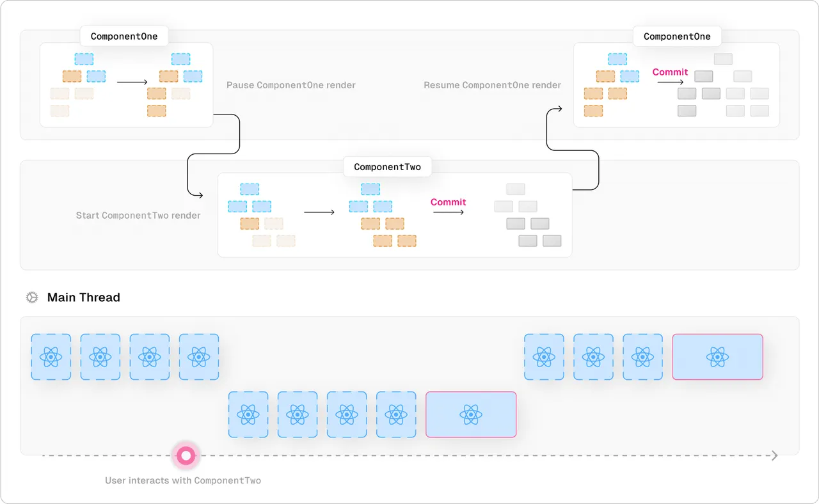Screen dimensions: 819x504
Task: Click the pink-bordered React commit block in lower row
Action: coord(471,414)
